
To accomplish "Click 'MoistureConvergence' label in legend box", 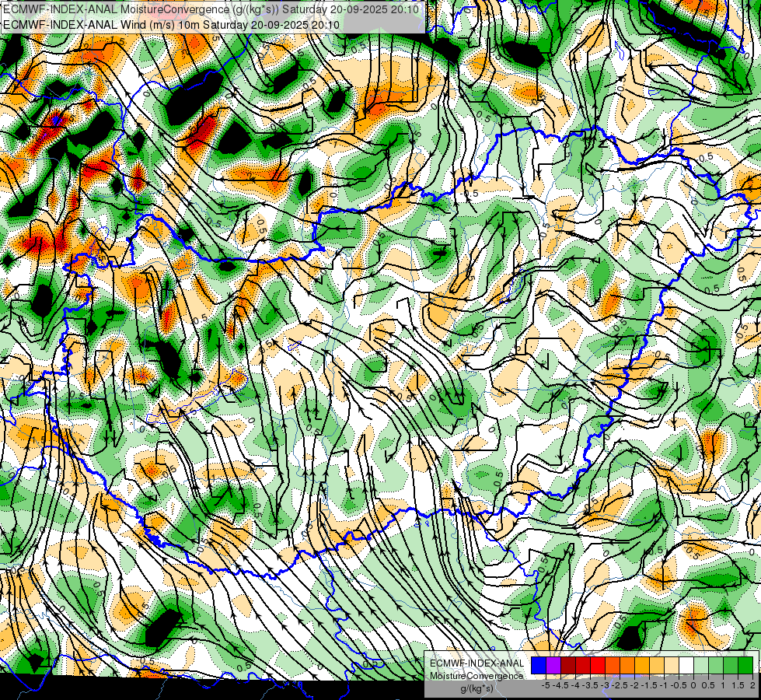I will 476,676.
